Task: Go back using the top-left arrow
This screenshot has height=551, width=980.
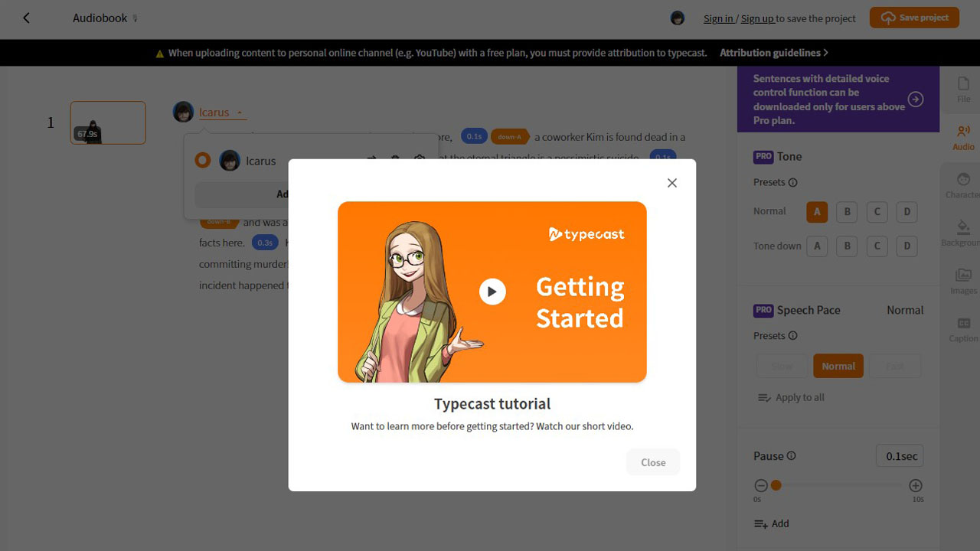Action: (x=26, y=18)
